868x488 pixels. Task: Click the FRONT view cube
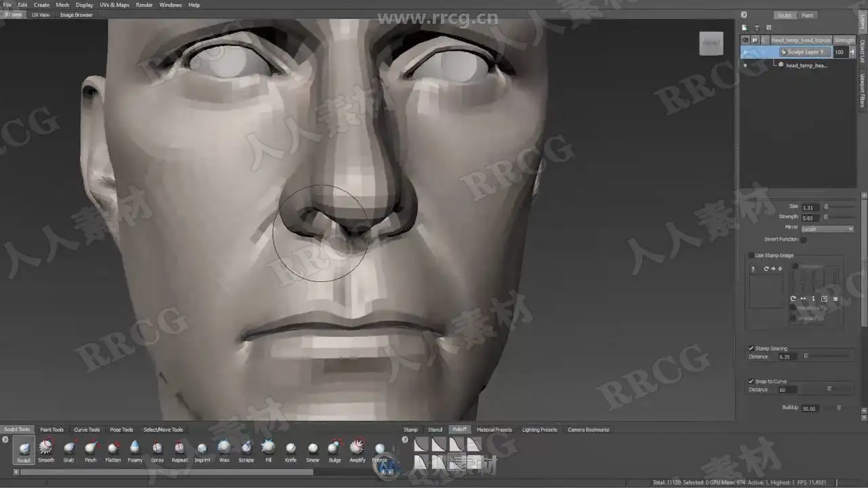pyautogui.click(x=711, y=43)
